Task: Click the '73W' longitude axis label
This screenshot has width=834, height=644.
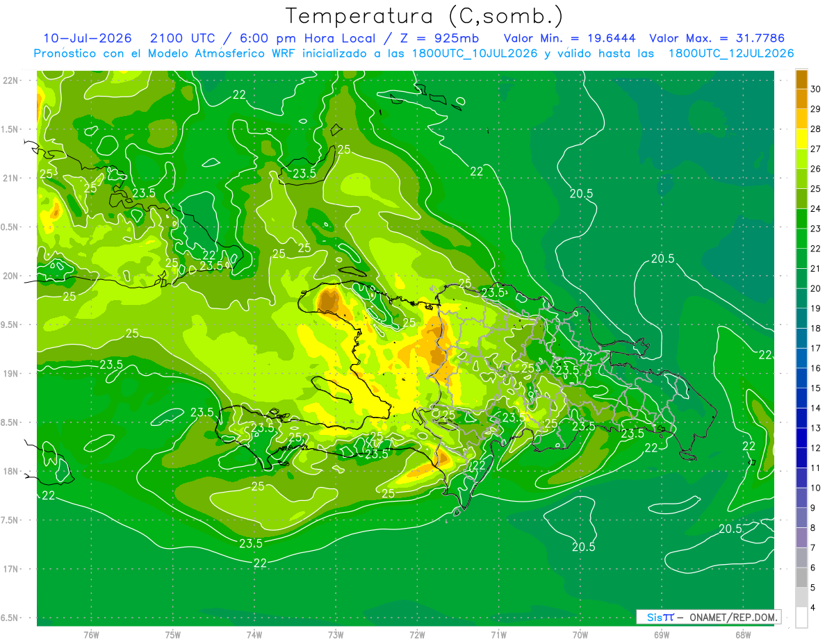Action: 336,635
